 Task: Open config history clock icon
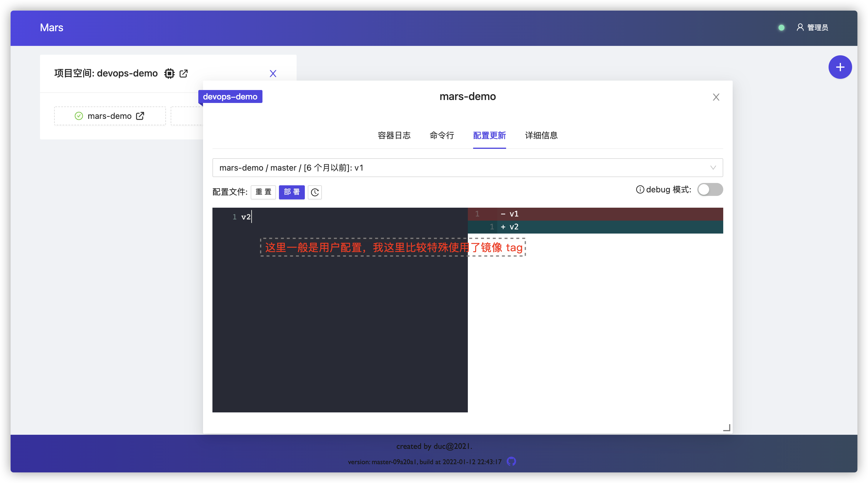point(315,192)
